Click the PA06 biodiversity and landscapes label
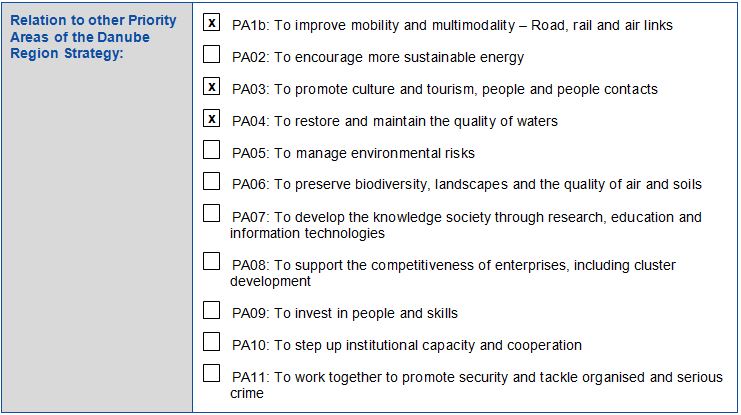The width and height of the screenshot is (741, 415). [x=466, y=184]
